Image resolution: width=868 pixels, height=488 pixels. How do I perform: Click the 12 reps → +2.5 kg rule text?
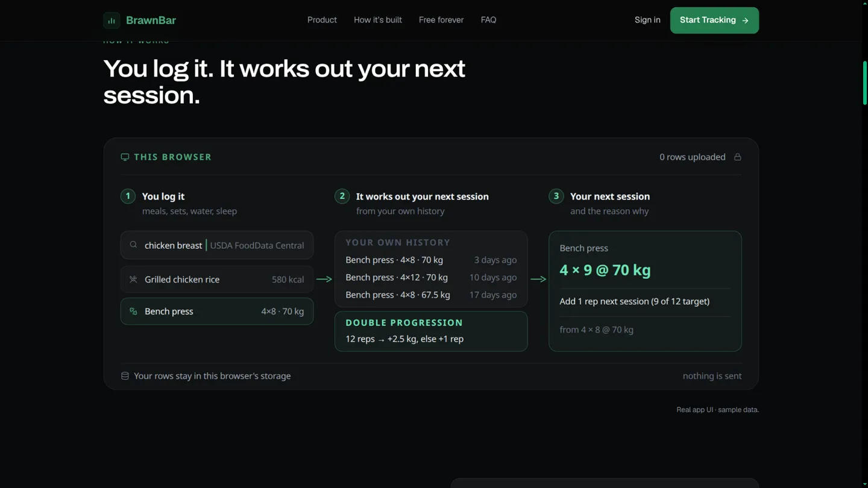(404, 339)
